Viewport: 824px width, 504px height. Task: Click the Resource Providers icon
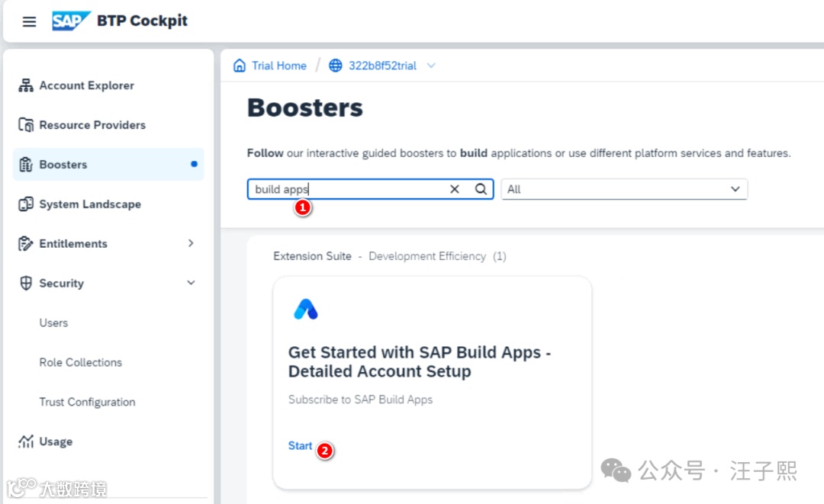(x=26, y=124)
